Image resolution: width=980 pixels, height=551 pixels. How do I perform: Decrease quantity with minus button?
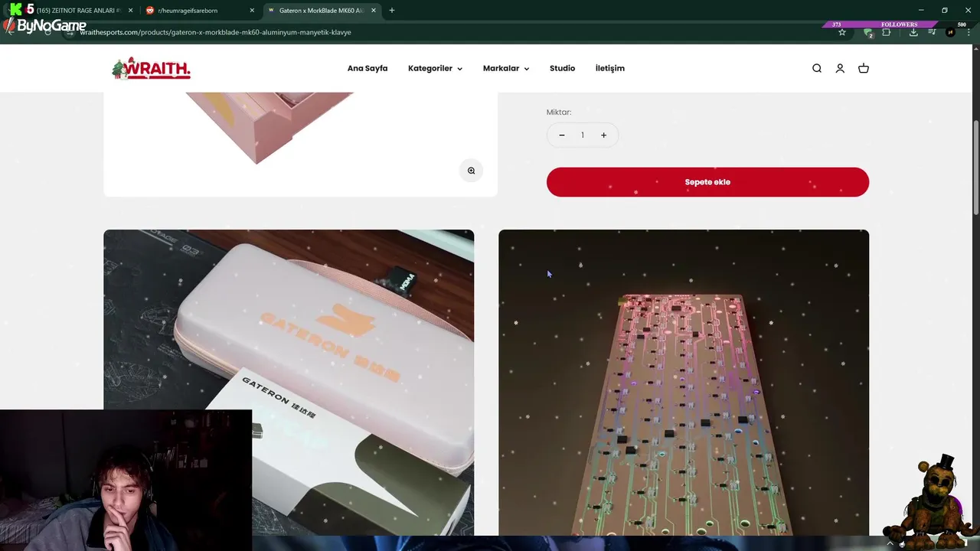(x=561, y=135)
